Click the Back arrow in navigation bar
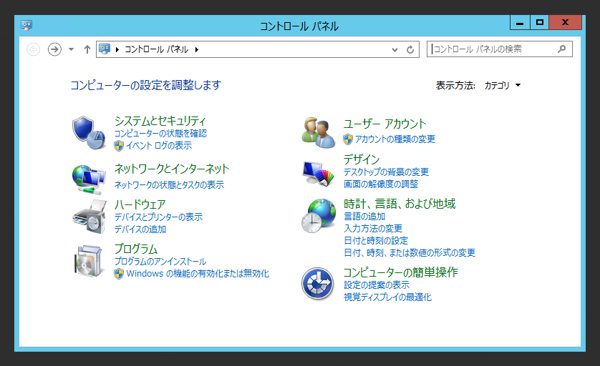This screenshot has height=366, width=600. 33,49
